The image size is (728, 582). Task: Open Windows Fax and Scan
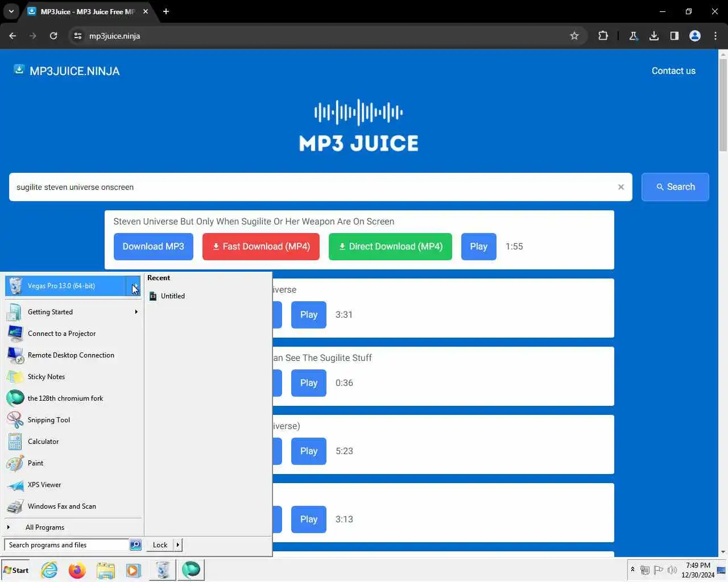pyautogui.click(x=73, y=506)
